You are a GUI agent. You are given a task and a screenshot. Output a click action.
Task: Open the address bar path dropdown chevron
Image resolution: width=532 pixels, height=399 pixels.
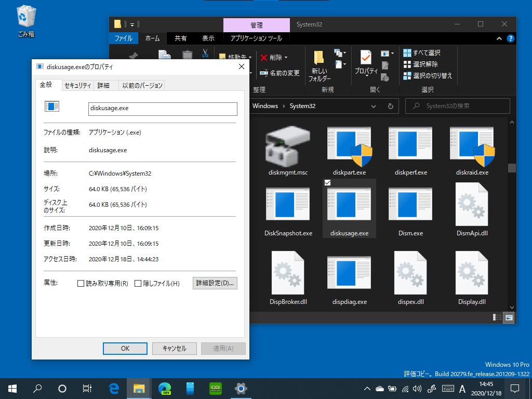click(373, 105)
